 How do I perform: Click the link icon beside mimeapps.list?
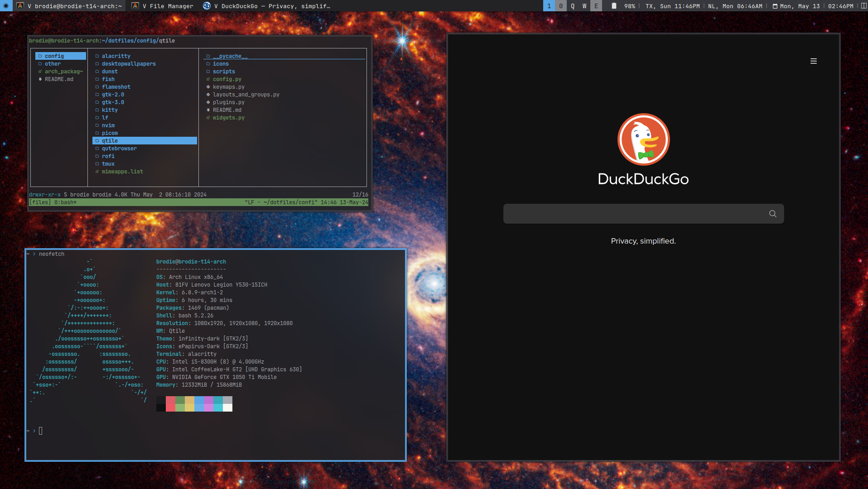tap(97, 172)
